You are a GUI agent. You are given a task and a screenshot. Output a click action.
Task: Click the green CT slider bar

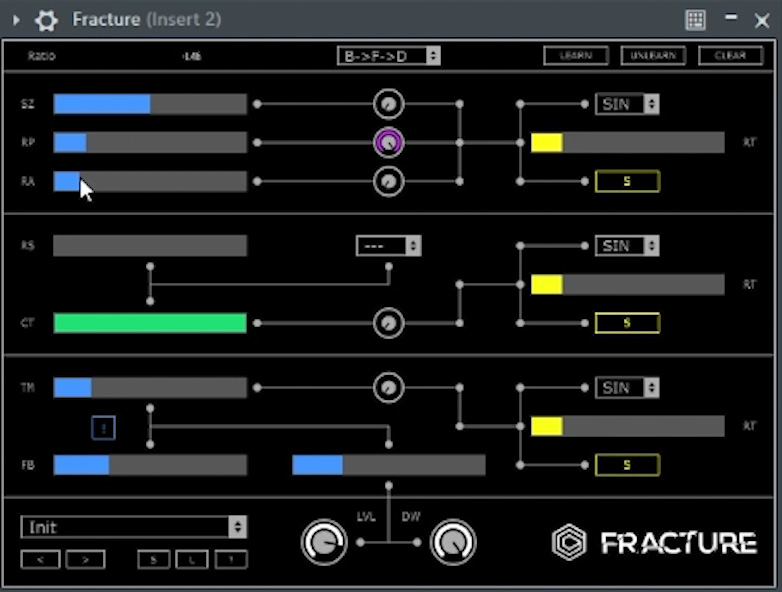(x=150, y=323)
